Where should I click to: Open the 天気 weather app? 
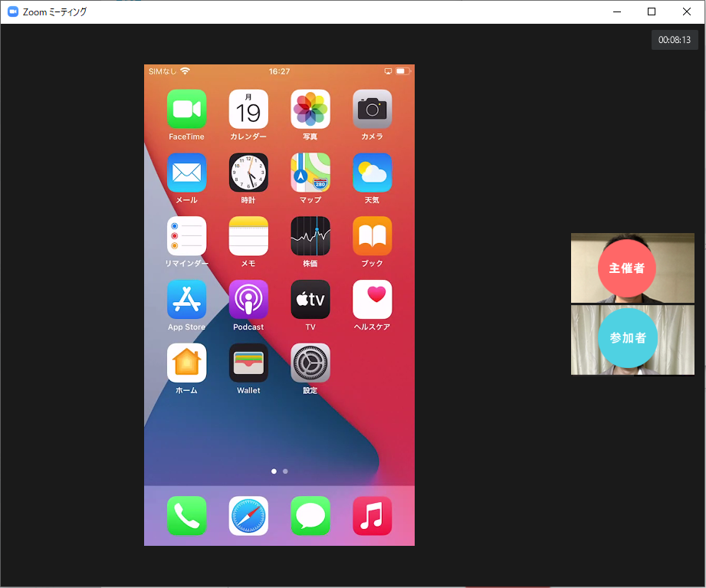tap(372, 172)
